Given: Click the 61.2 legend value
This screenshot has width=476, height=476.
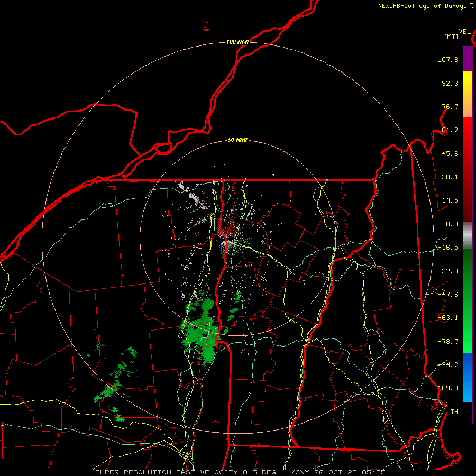Looking at the screenshot, I should point(450,130).
